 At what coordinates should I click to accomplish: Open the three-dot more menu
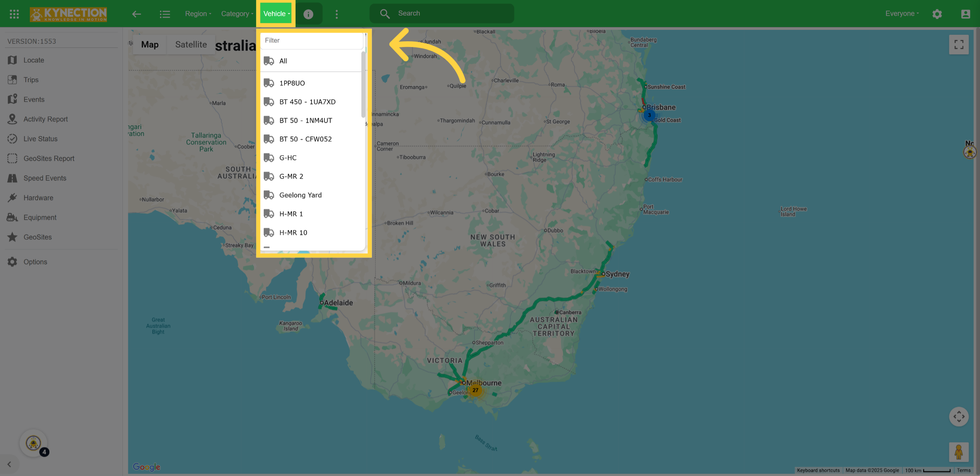[x=336, y=14]
